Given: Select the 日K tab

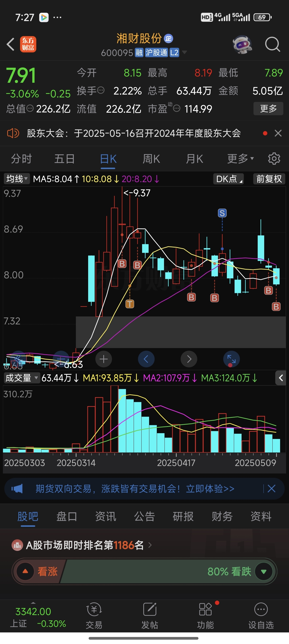Looking at the screenshot, I should pos(108,159).
